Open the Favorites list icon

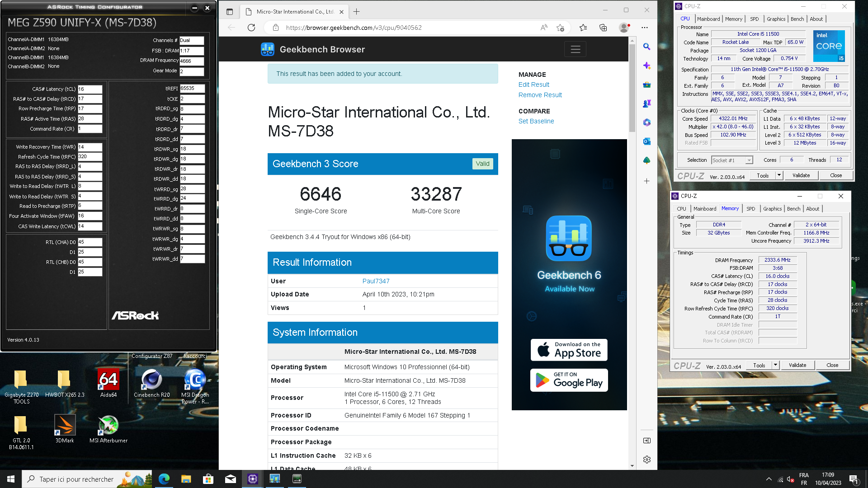click(583, 28)
